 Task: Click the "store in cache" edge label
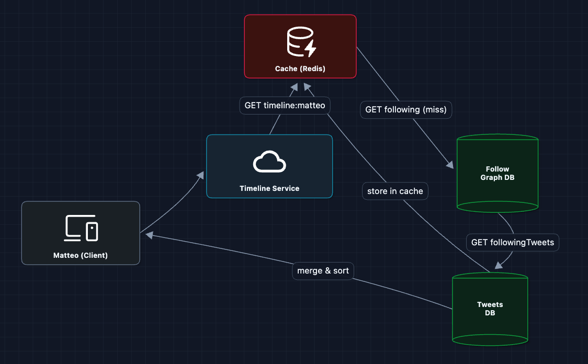point(395,191)
